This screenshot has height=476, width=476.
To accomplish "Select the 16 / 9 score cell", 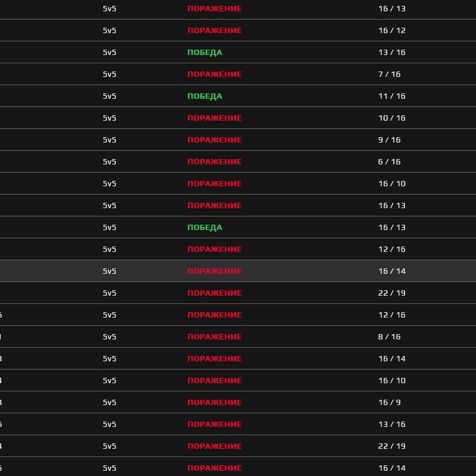I will tap(389, 402).
